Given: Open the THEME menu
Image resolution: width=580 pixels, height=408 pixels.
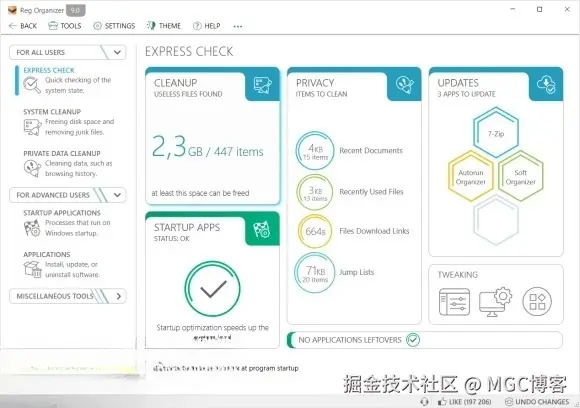Looking at the screenshot, I should pyautogui.click(x=163, y=26).
